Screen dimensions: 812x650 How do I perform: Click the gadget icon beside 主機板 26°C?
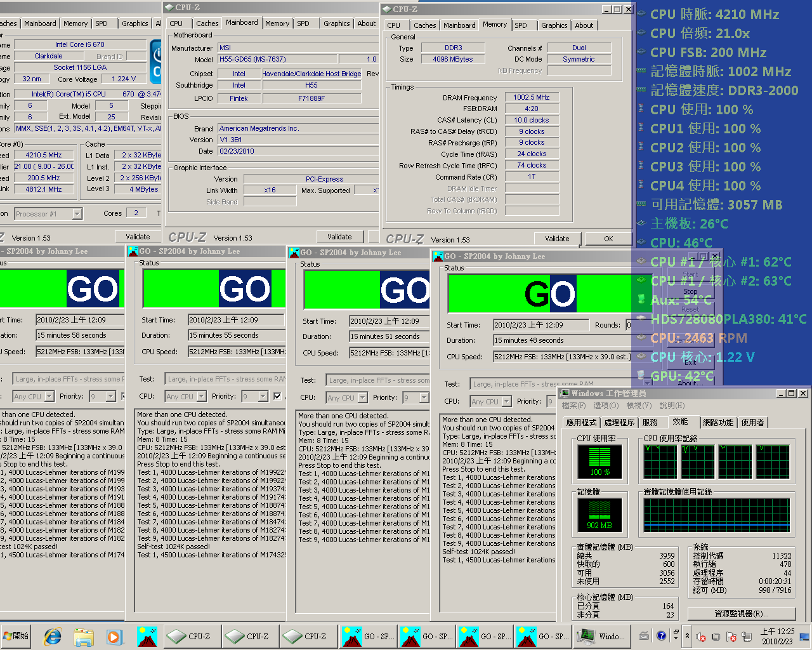tap(641, 223)
